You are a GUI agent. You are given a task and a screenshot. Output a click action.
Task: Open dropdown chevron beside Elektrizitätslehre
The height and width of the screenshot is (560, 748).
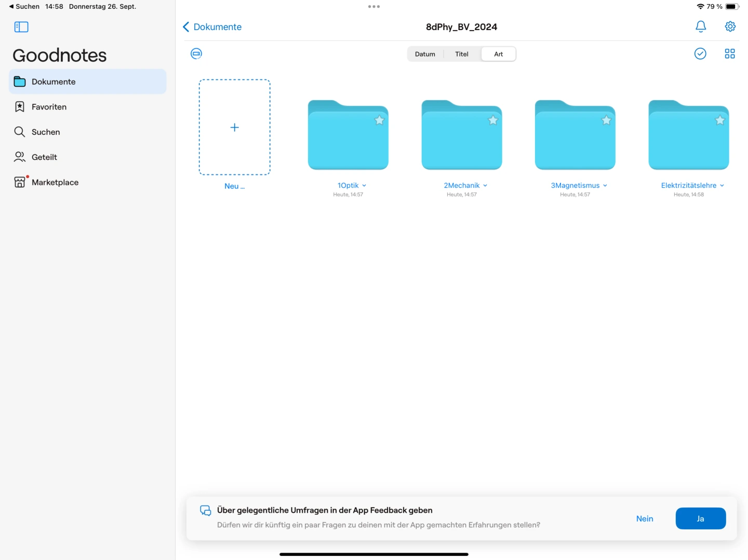(722, 186)
